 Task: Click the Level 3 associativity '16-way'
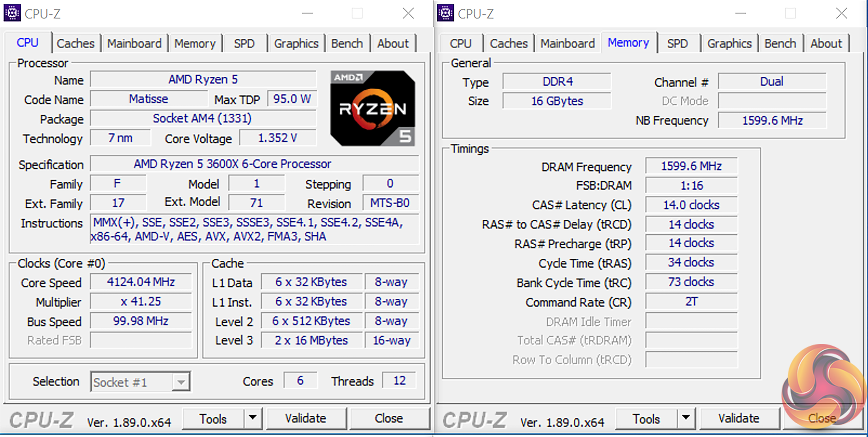[392, 340]
